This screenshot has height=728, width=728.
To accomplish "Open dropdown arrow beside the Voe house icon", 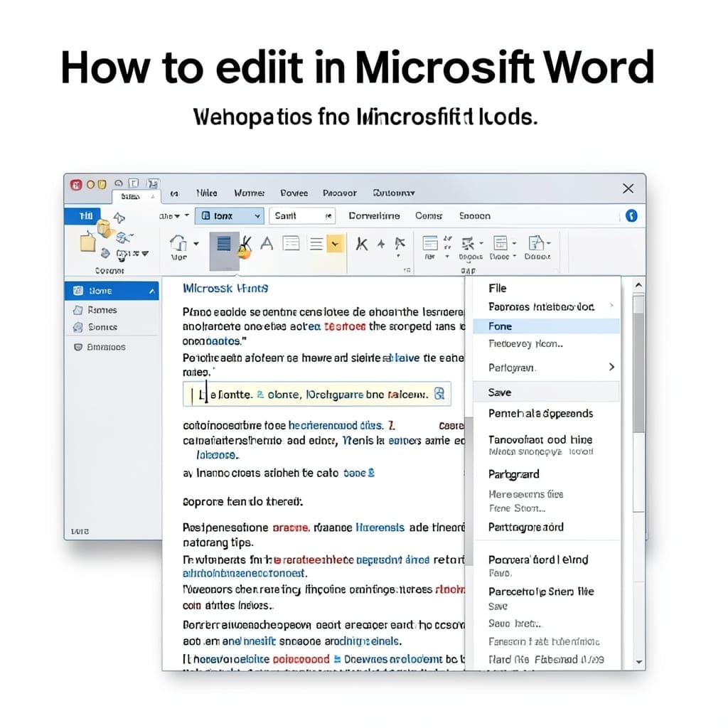I will click(196, 243).
